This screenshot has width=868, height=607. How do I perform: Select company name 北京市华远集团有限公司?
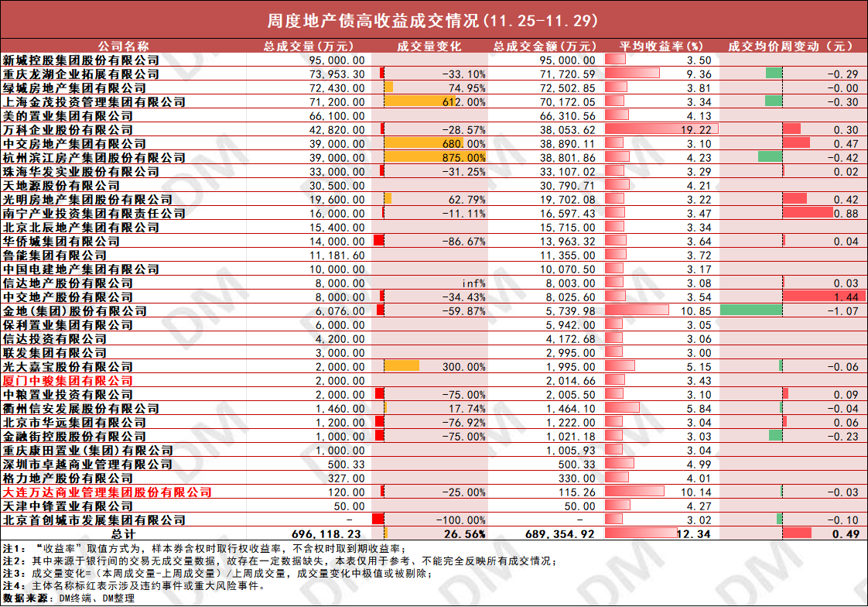pos(74,422)
